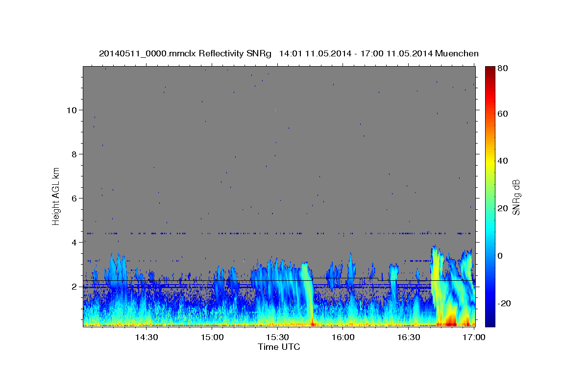Image resolution: width=588 pixels, height=392 pixels.
Task: Click the dark red top of colorbar
Action: pos(490,71)
